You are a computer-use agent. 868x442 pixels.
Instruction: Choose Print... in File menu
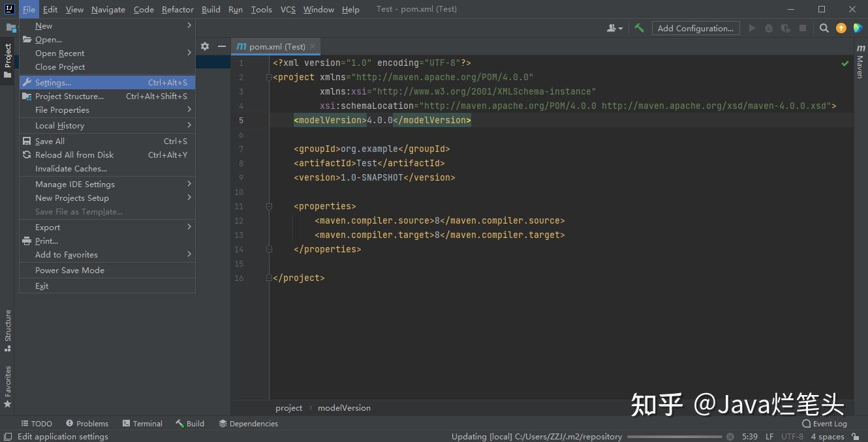pyautogui.click(x=107, y=241)
